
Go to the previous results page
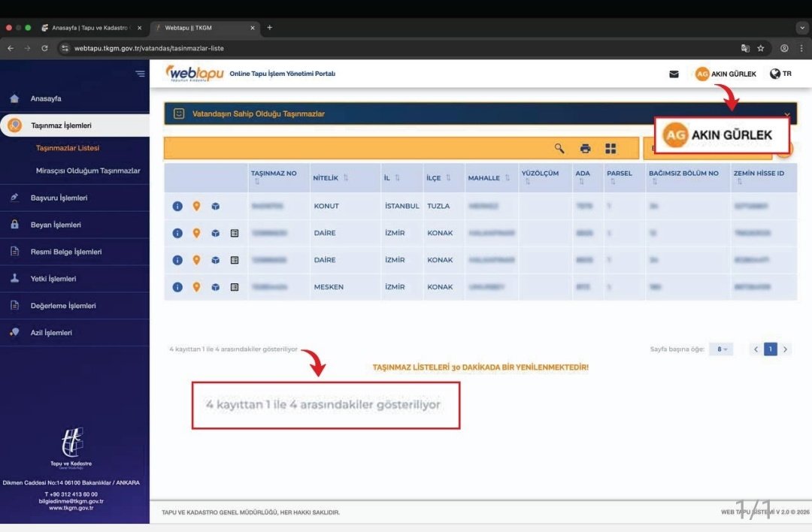click(756, 349)
